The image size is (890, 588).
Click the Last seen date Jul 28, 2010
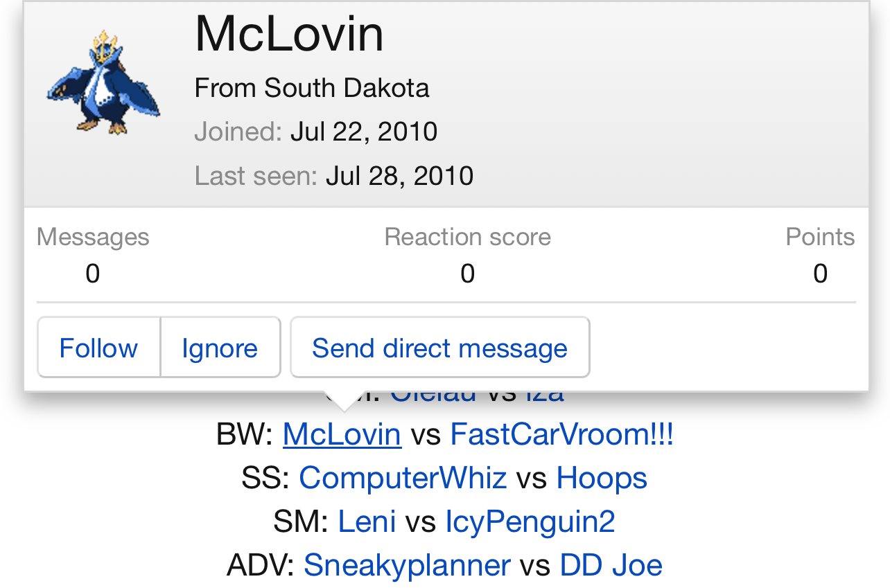tap(399, 176)
